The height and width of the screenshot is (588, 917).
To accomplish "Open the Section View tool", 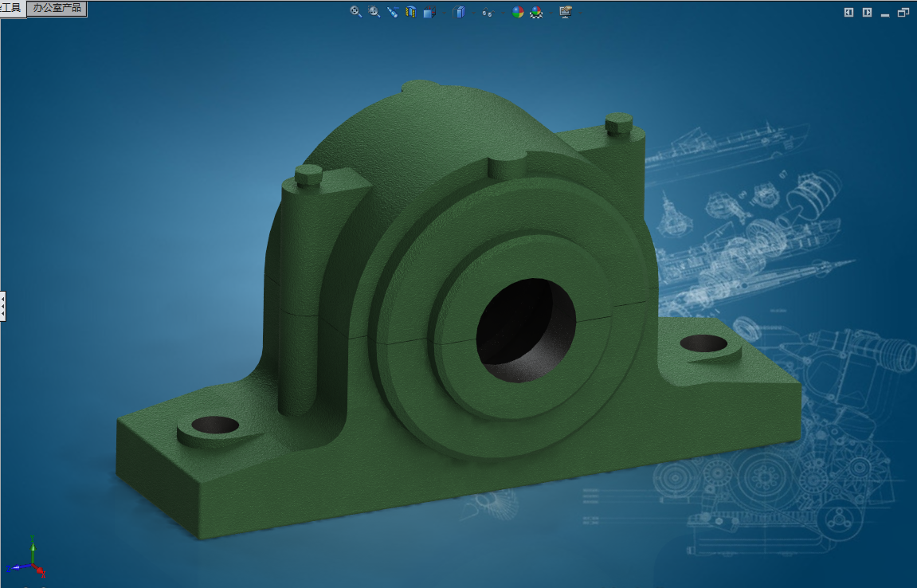I will point(410,12).
